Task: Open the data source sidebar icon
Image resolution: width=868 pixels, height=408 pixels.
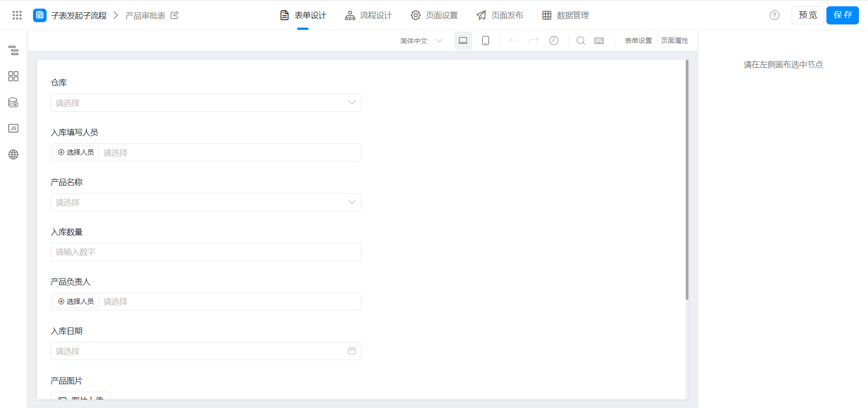Action: click(14, 103)
